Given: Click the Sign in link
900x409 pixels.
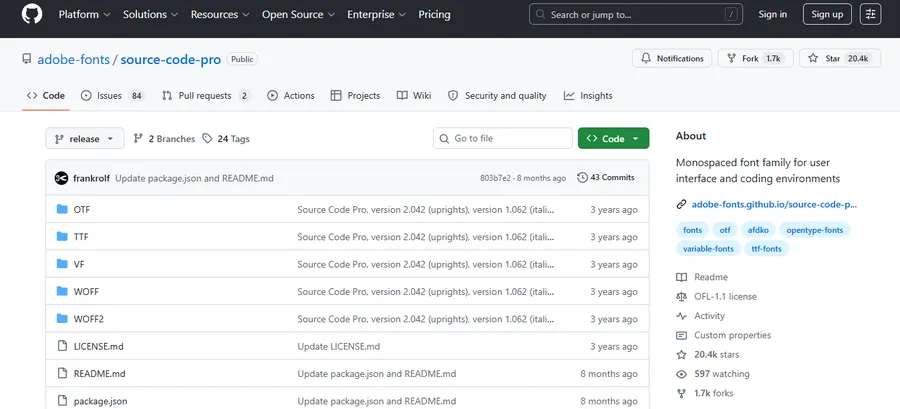Looking at the screenshot, I should [773, 14].
